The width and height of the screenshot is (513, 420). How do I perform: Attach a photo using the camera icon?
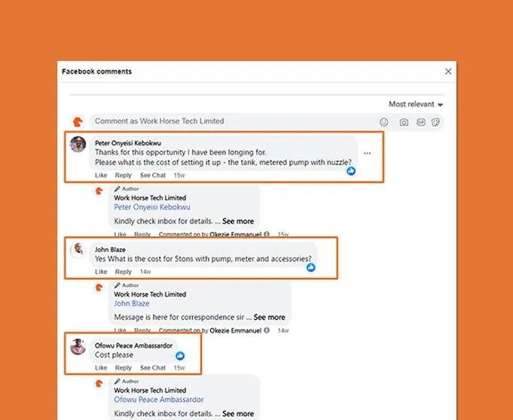[x=404, y=122]
